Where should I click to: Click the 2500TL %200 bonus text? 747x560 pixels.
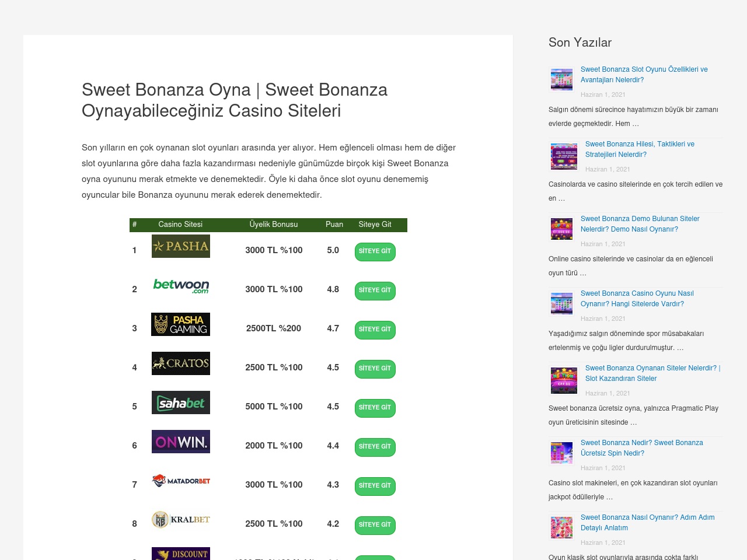click(x=274, y=328)
